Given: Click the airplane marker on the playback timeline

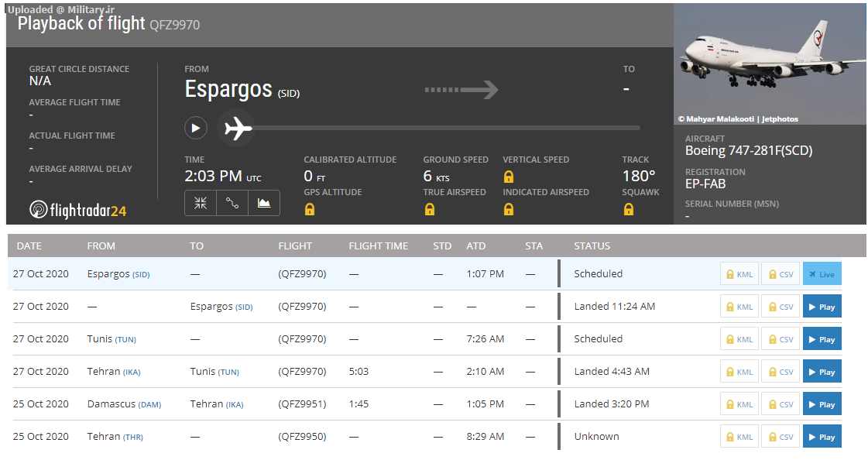Looking at the screenshot, I should [238, 128].
